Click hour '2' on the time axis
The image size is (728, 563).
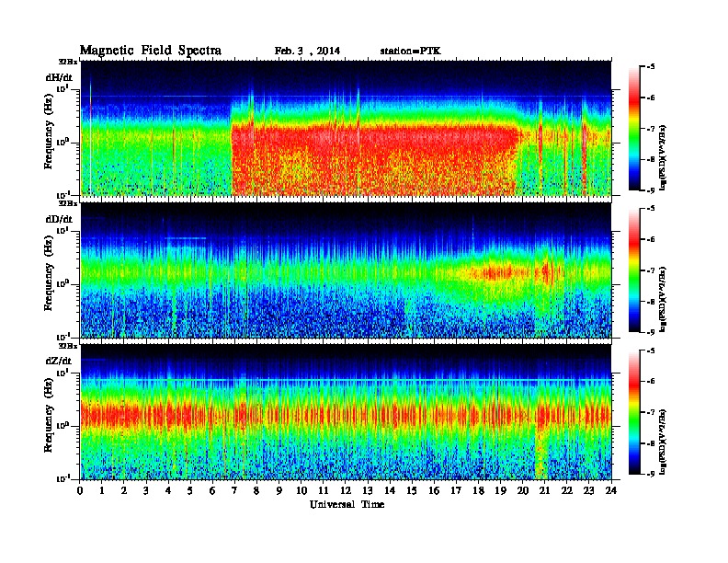click(x=124, y=490)
